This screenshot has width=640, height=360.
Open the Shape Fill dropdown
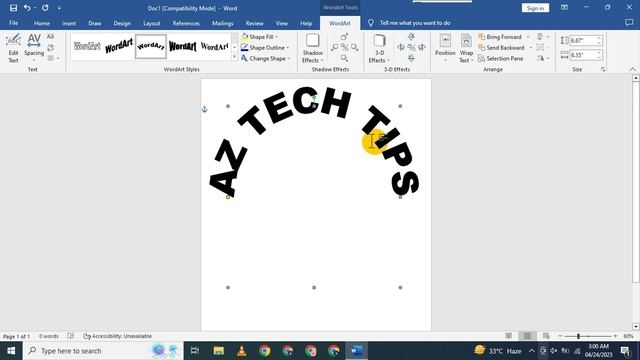260,37
